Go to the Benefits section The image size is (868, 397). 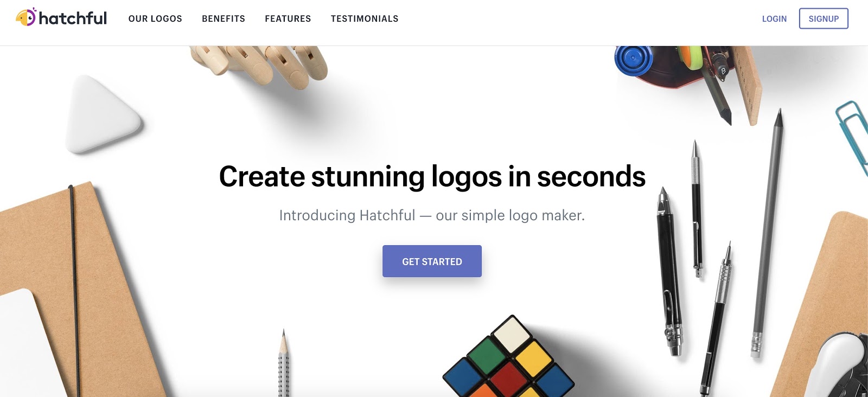coord(224,18)
